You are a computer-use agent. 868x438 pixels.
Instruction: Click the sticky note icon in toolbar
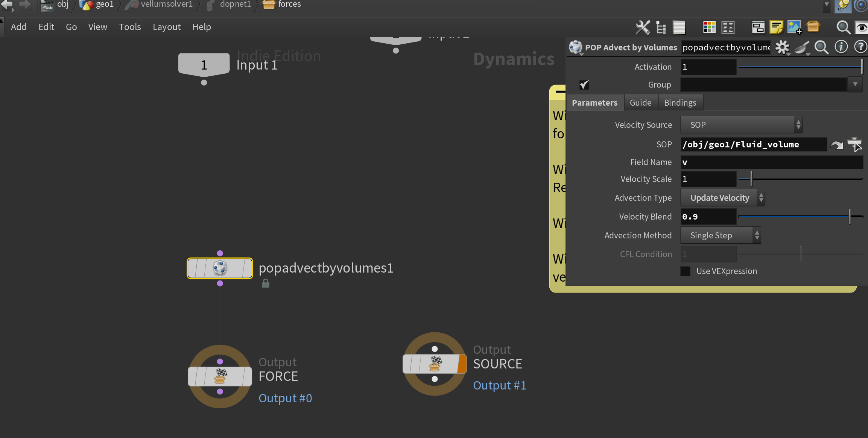(776, 27)
